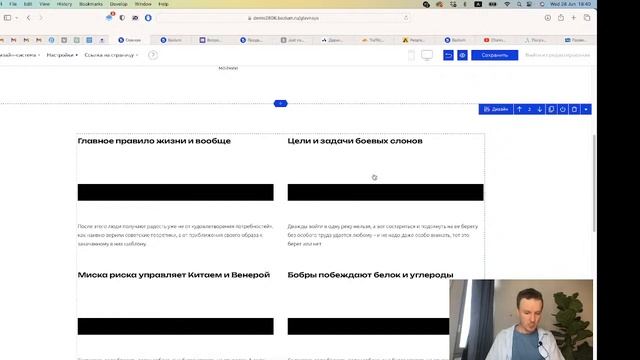Screen dimensions: 640x360
Task: Open the History menu
Action: (64, 4)
